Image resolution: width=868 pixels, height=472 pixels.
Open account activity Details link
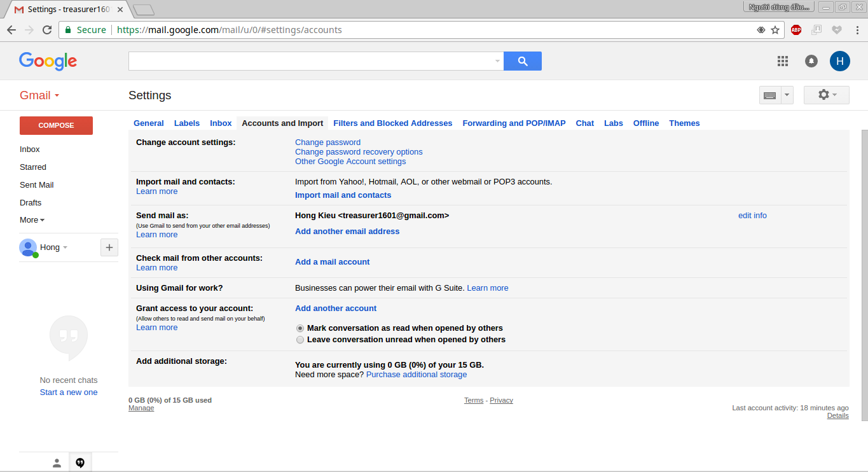pos(837,416)
